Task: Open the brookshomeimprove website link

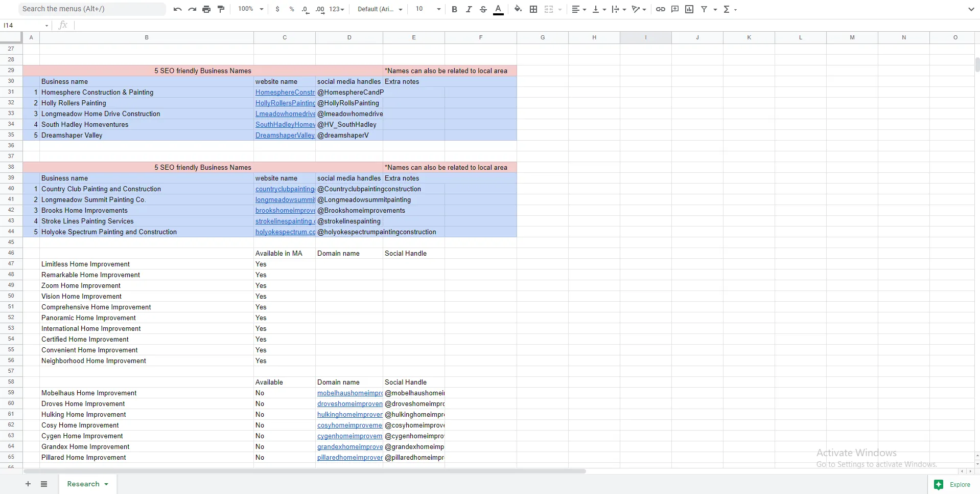Action: 285,211
